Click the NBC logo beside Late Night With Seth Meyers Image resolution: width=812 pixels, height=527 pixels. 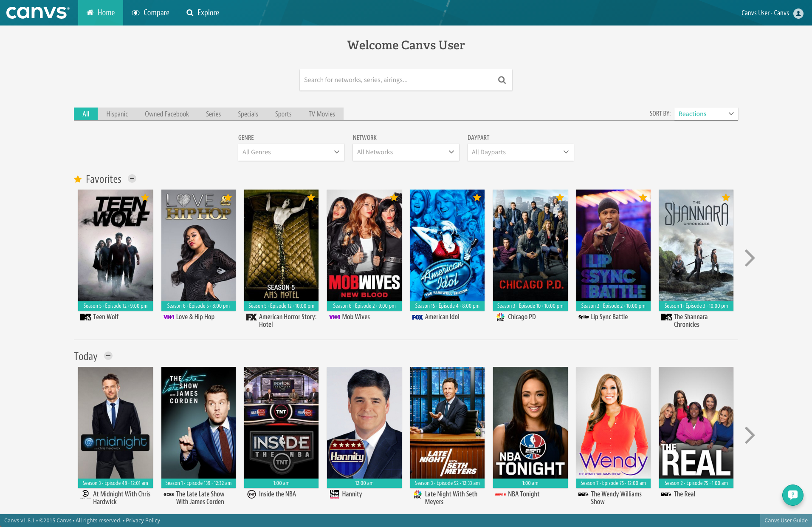[x=418, y=494]
